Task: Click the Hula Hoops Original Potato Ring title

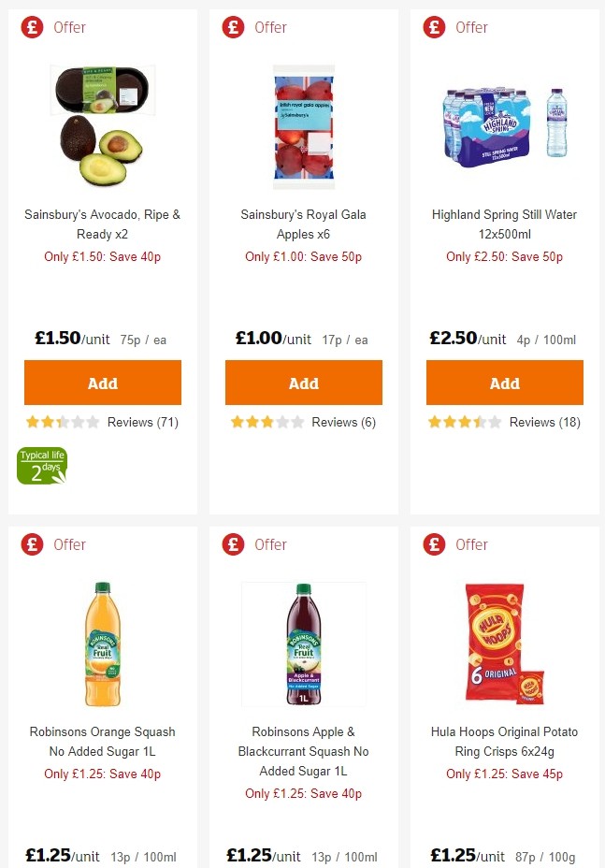Action: 504,742
